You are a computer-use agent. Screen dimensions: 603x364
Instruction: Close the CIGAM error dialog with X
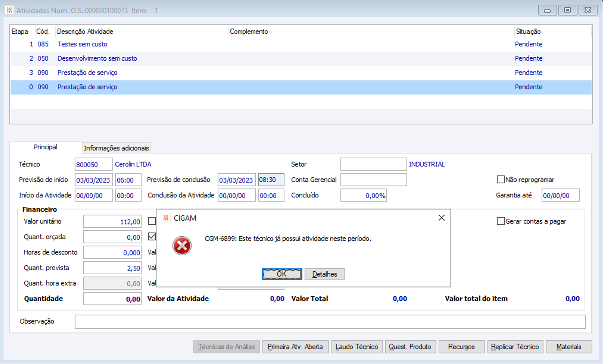pos(441,218)
